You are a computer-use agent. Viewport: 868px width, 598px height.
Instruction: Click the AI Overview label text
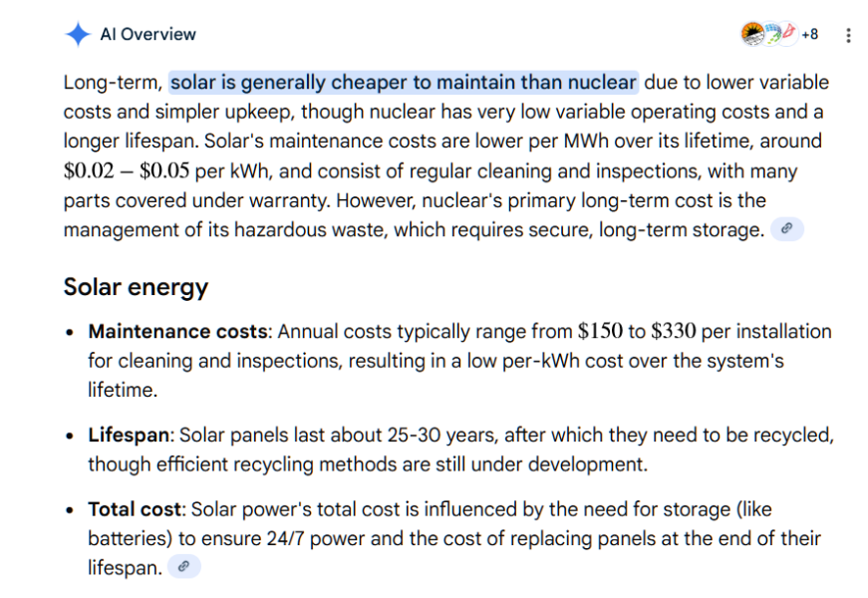147,34
